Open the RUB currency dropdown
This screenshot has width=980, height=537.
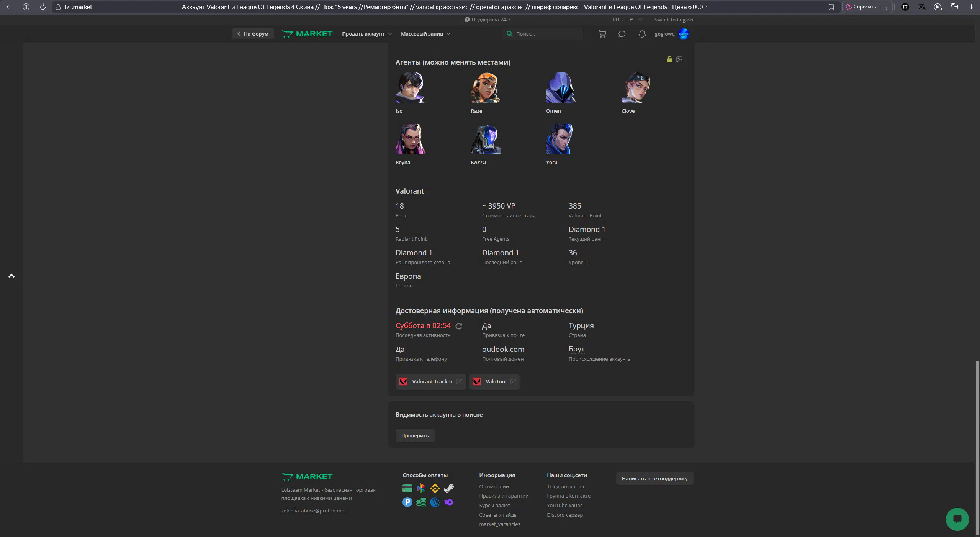[627, 20]
